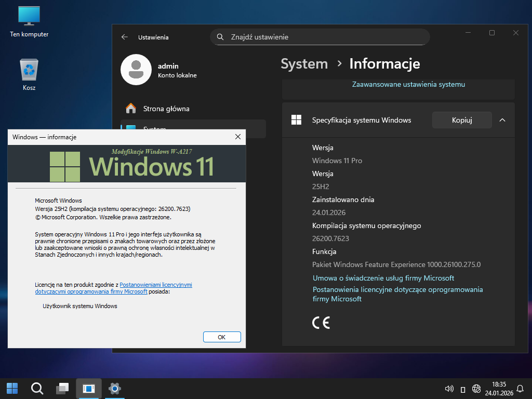Select Strona główna in the sidebar
This screenshot has height=399, width=532.
pos(166,109)
